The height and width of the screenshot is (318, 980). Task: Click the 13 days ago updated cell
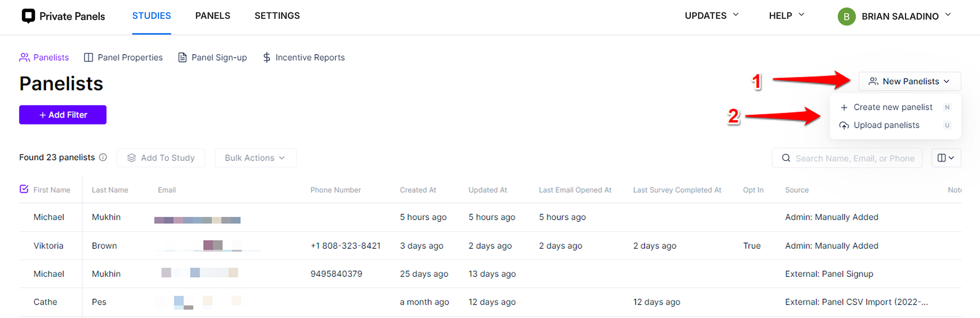tap(492, 274)
